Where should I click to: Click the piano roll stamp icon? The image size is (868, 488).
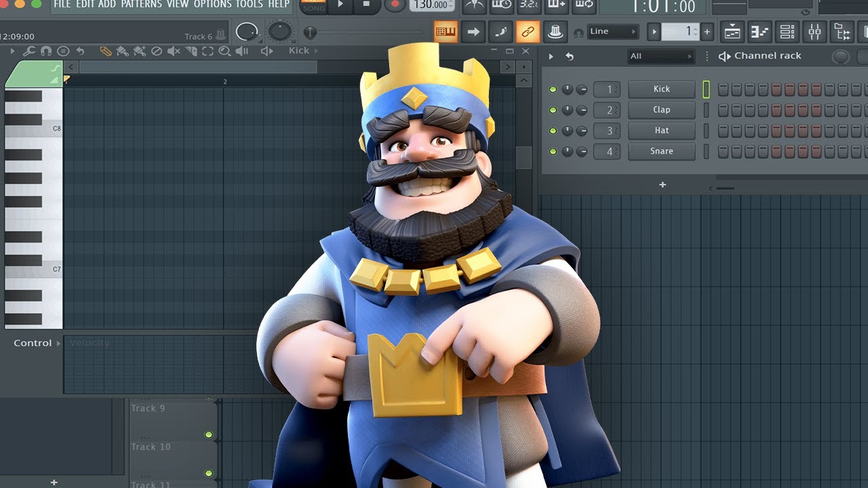coord(63,51)
